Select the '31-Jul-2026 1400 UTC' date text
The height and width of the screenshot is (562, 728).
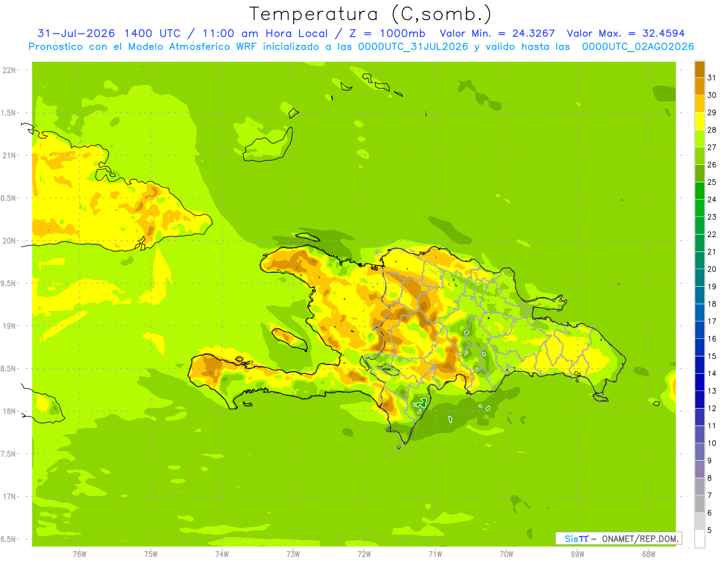point(109,33)
